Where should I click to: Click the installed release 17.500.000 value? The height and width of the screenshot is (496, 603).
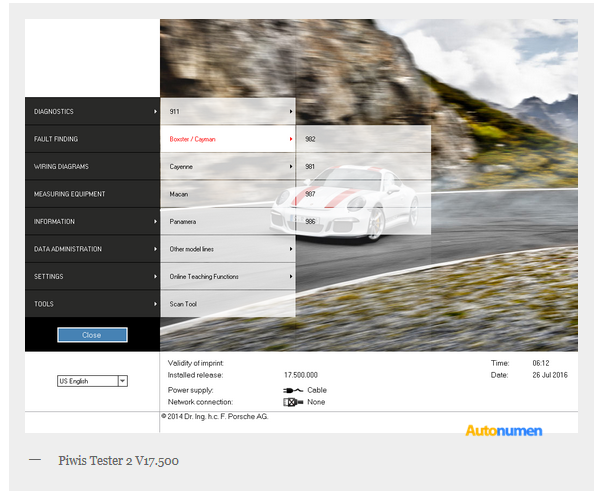point(301,375)
